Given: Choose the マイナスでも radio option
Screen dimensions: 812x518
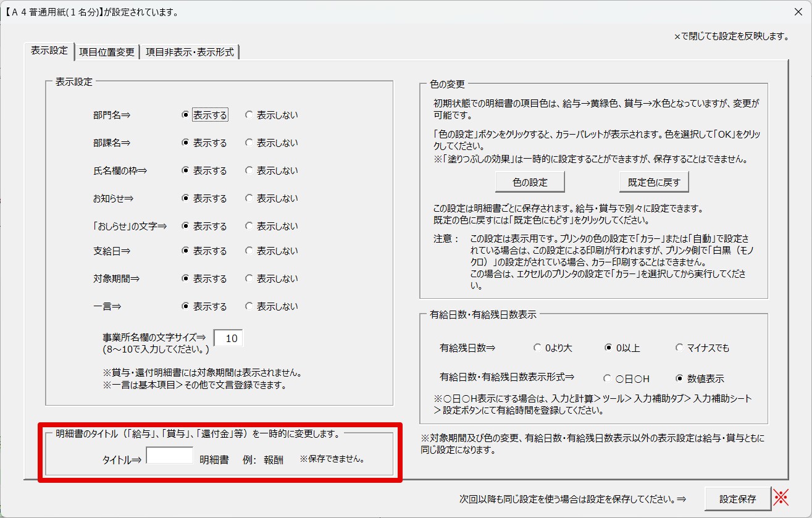Looking at the screenshot, I should (680, 348).
